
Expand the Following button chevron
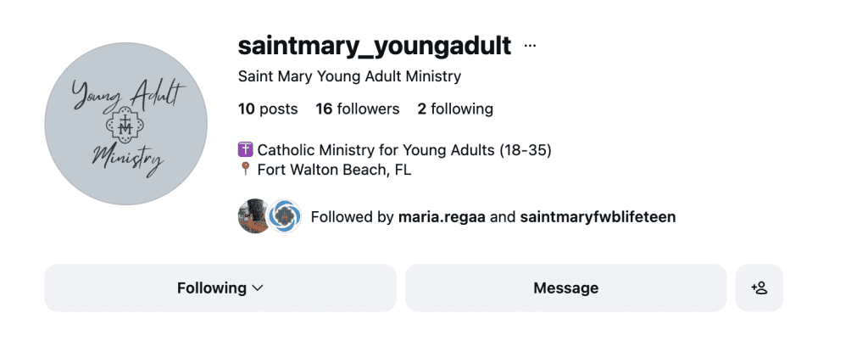tap(259, 288)
